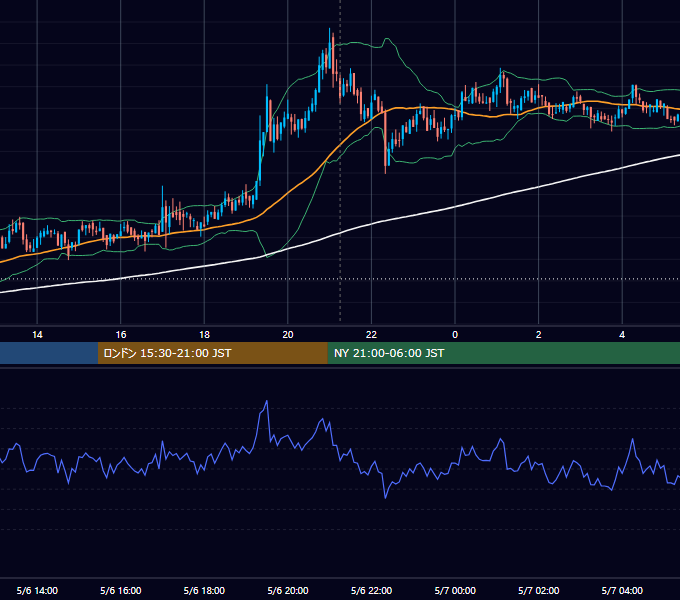Click the hour label 18 on time axis
The height and width of the screenshot is (600, 680).
click(x=204, y=335)
